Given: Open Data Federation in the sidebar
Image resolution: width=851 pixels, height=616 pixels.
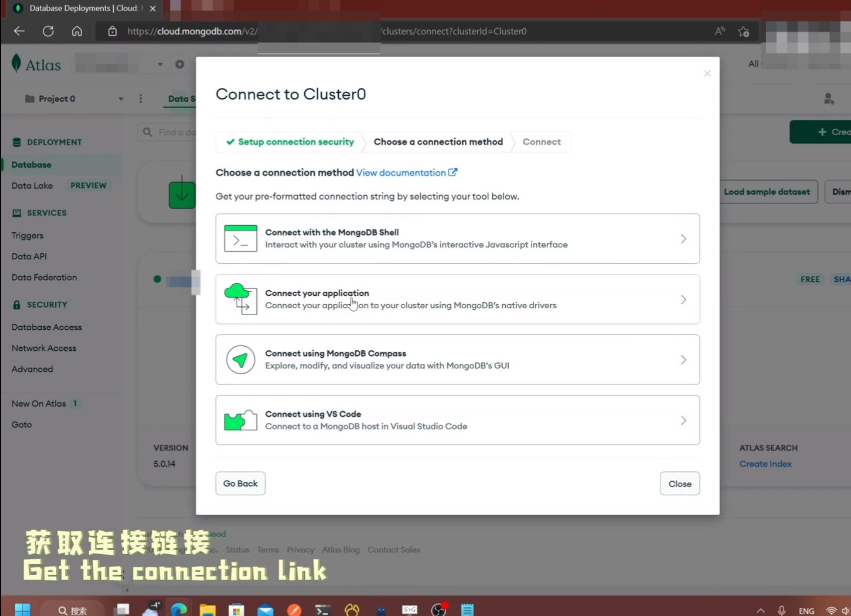Looking at the screenshot, I should [x=44, y=277].
